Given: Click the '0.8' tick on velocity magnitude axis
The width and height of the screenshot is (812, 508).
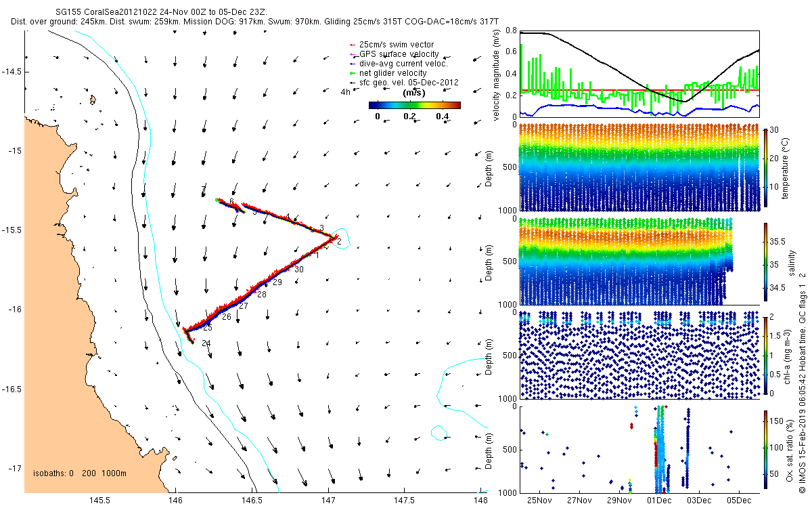Looking at the screenshot, I should click(511, 31).
